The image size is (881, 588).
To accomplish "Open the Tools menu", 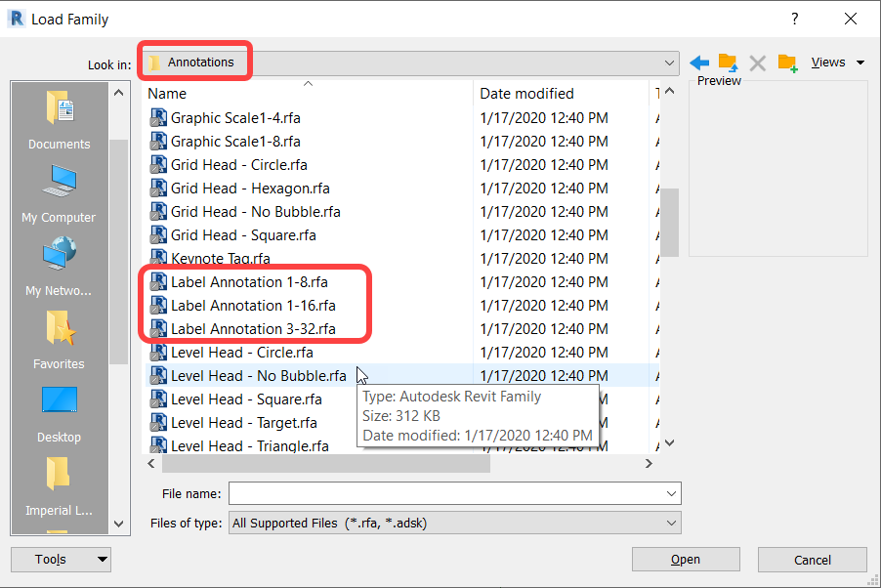I will pos(61,559).
